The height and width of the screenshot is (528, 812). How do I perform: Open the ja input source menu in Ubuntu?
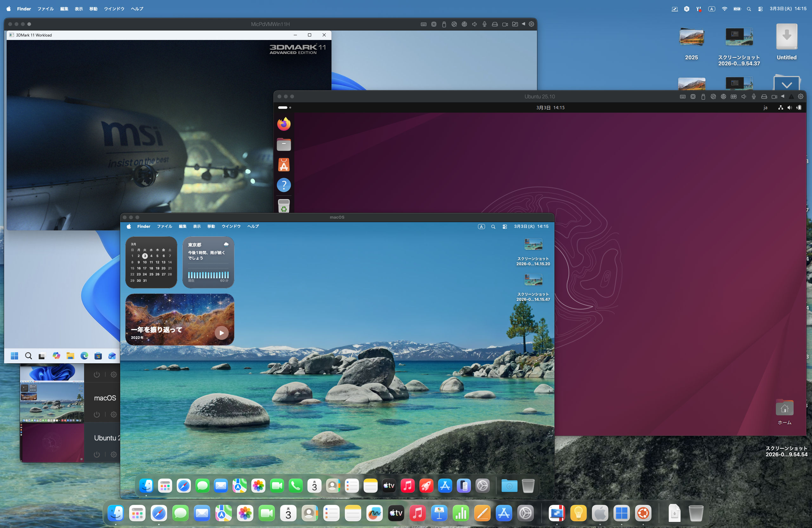point(765,108)
